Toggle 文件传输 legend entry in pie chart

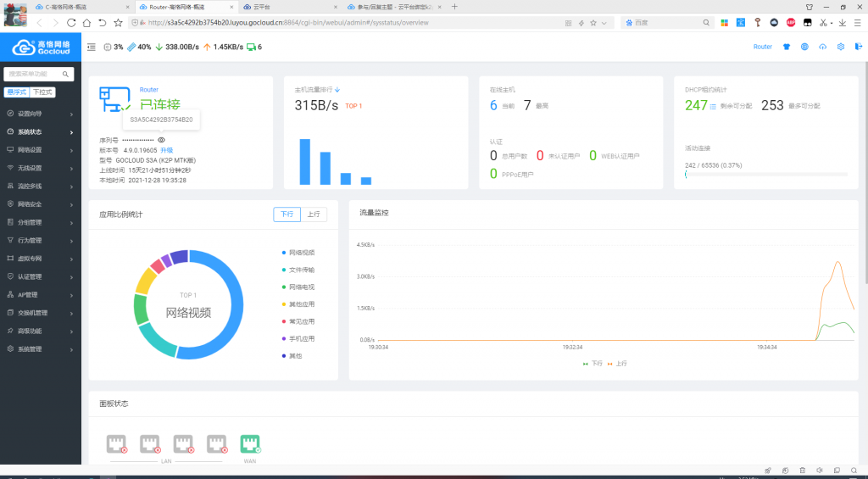pyautogui.click(x=298, y=270)
